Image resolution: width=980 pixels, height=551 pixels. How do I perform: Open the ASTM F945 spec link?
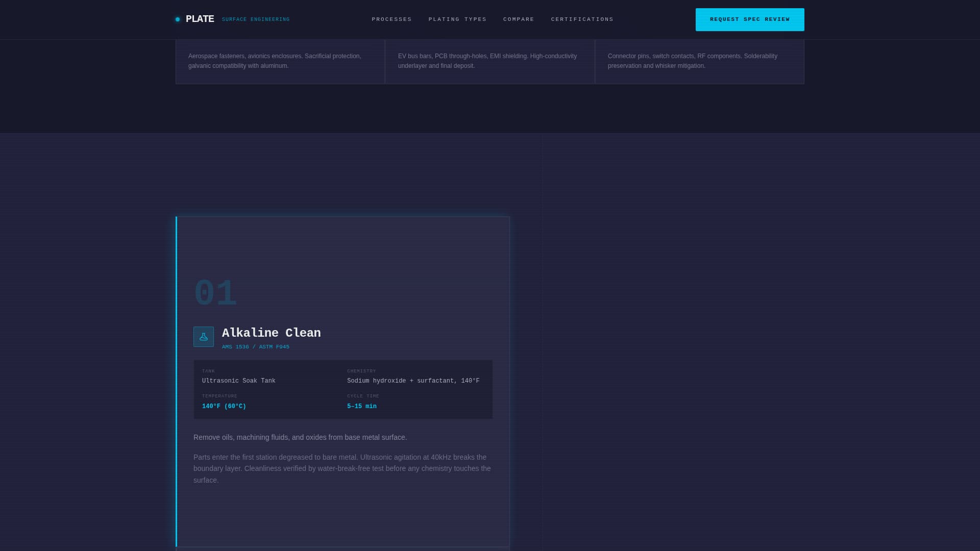274,346
